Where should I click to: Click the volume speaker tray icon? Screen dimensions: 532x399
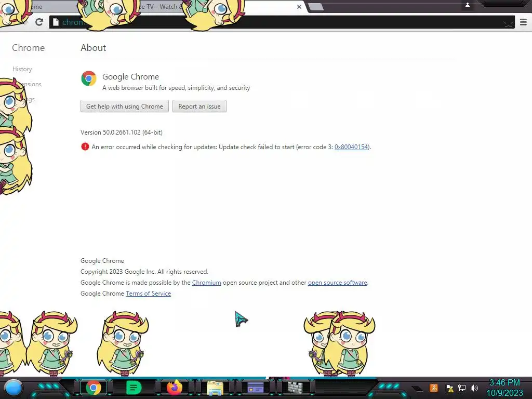pos(474,388)
